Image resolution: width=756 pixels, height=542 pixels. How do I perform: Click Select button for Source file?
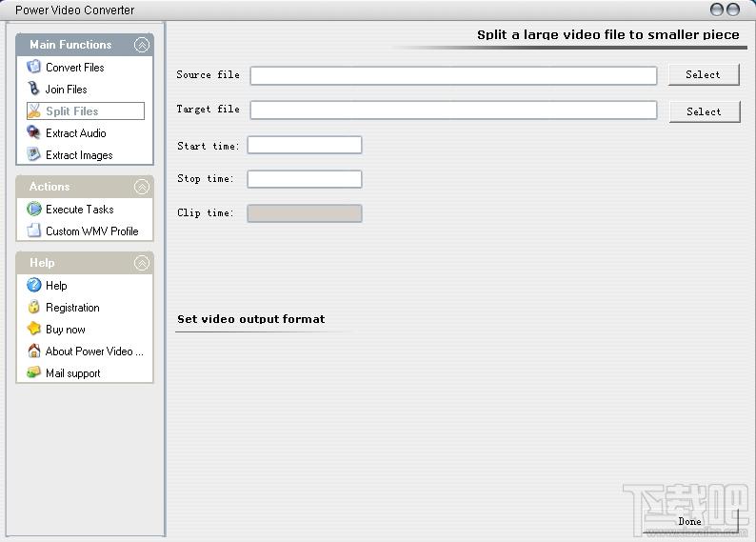click(x=704, y=74)
